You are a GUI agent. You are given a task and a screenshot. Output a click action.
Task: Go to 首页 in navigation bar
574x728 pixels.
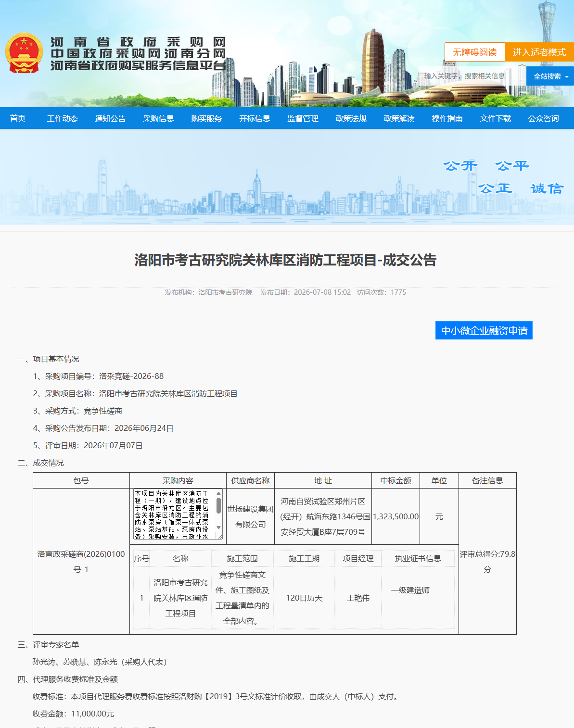tap(18, 118)
